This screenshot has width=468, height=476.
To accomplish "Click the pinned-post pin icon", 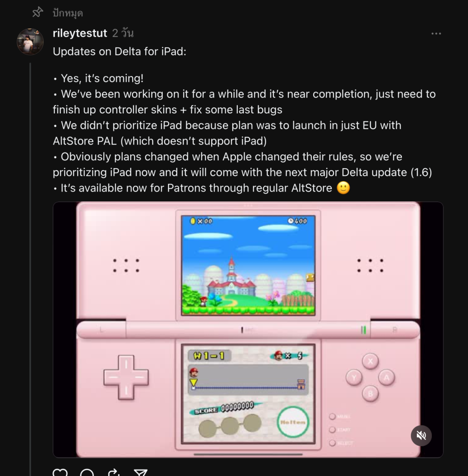I will click(x=38, y=13).
